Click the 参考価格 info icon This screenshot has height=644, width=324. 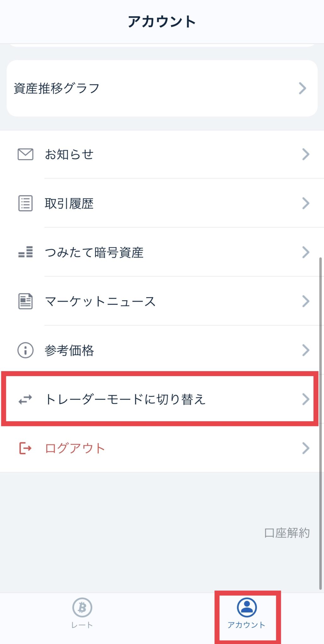click(26, 350)
